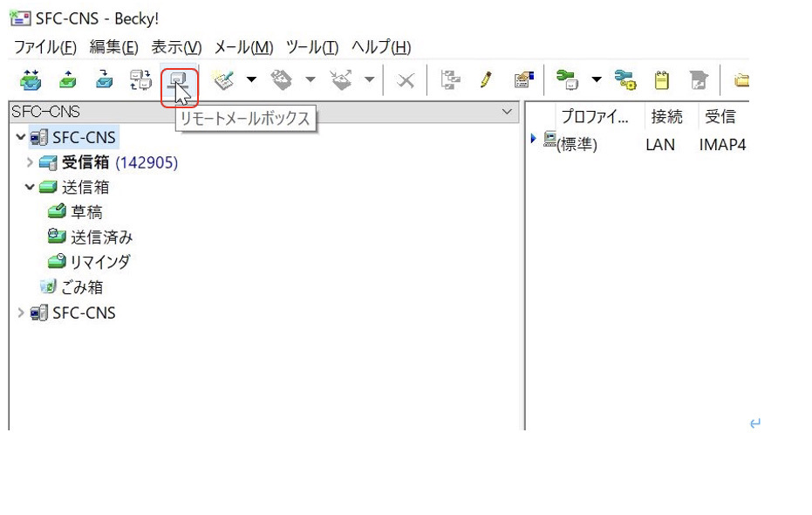Select the 草稿 drafts folder
Image resolution: width=812 pixels, height=515 pixels.
[85, 212]
